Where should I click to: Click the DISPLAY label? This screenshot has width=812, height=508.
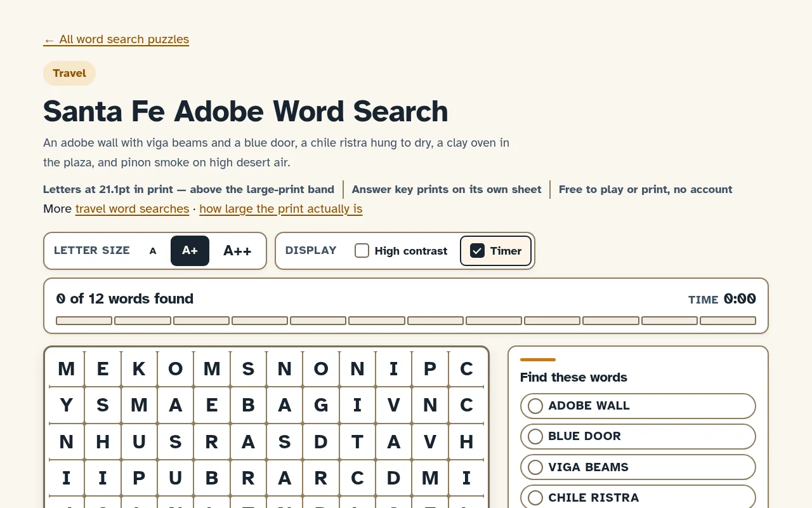click(x=311, y=250)
